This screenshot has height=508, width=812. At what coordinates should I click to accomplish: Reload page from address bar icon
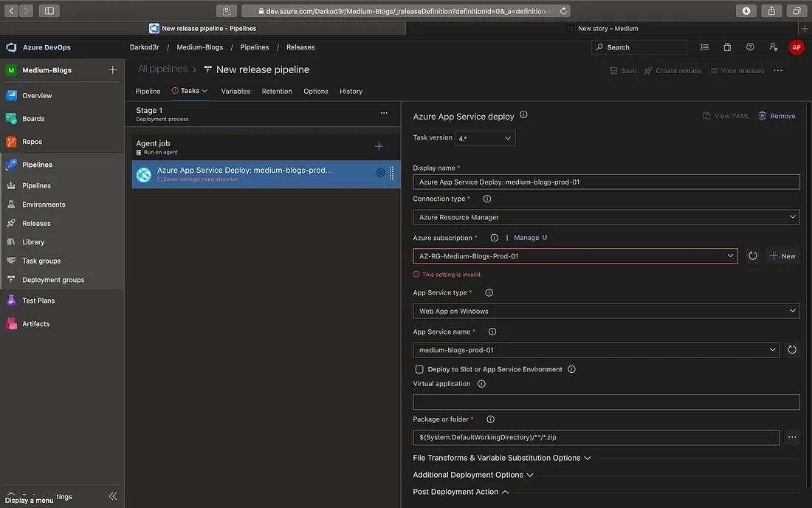[563, 10]
